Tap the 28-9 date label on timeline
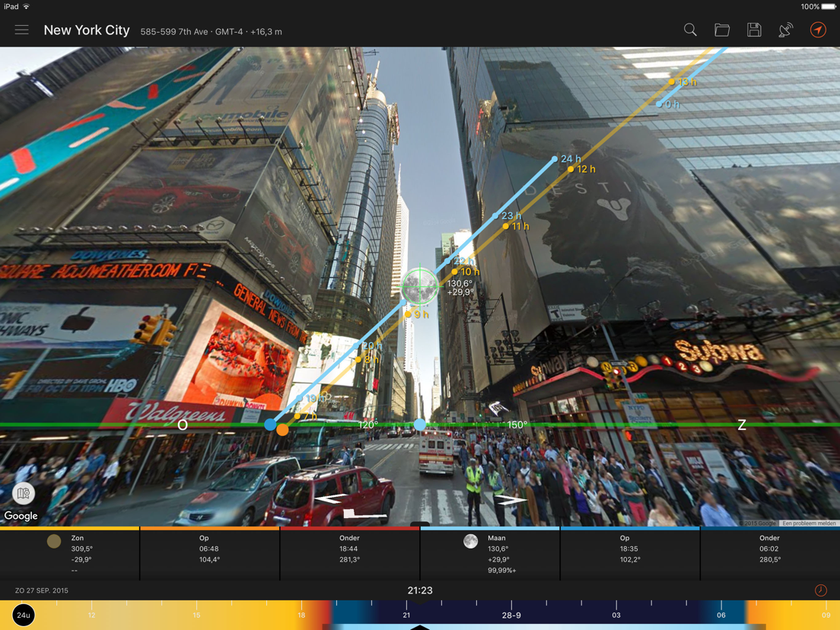The width and height of the screenshot is (840, 630). click(511, 615)
